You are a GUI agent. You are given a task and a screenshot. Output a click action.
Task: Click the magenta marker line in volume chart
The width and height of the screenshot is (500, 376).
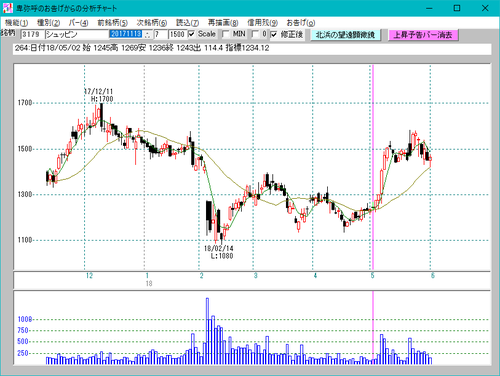tap(373, 328)
